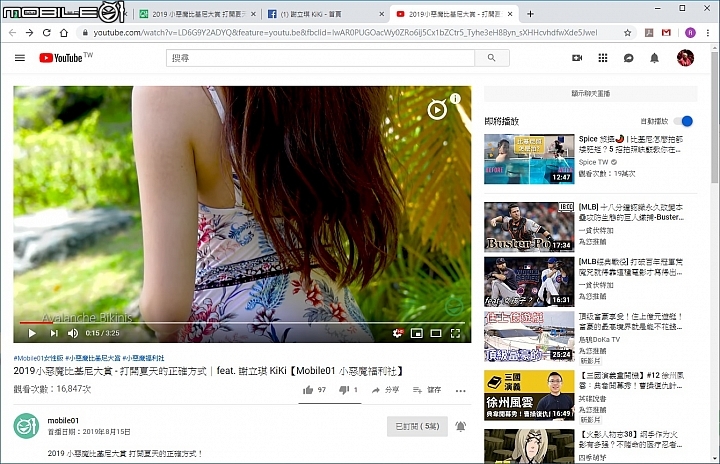Enter fullscreen mode icon
Viewport: 720px width, 464px height.
455,333
